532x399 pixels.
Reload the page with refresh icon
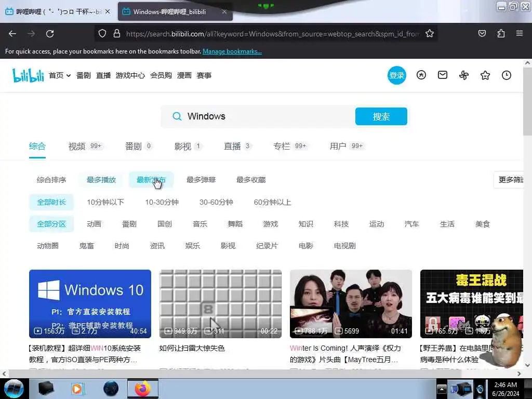pyautogui.click(x=50, y=34)
